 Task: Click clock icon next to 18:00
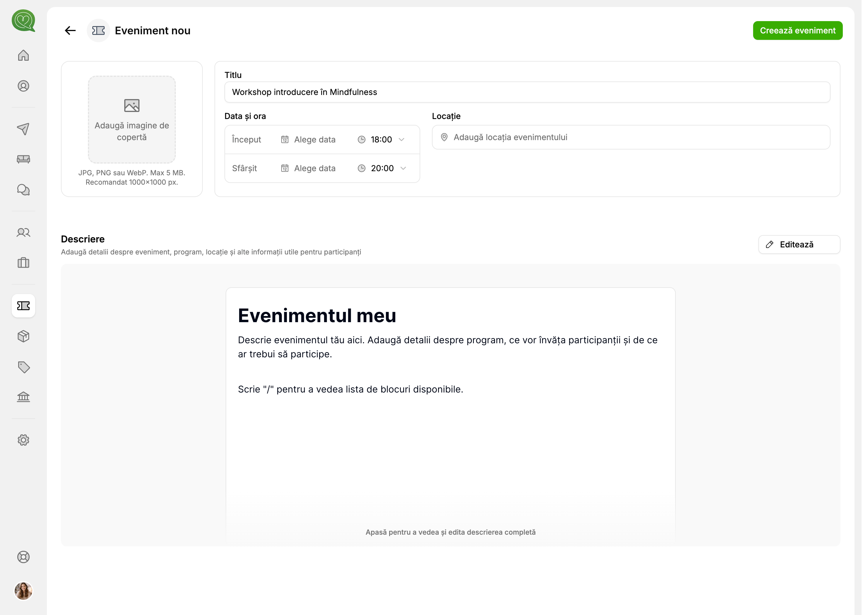362,140
